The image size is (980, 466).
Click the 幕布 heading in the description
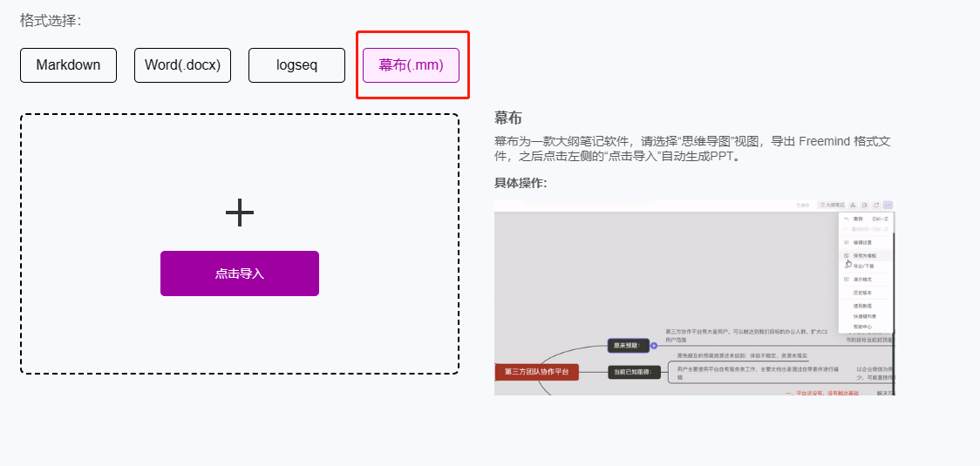(x=507, y=118)
